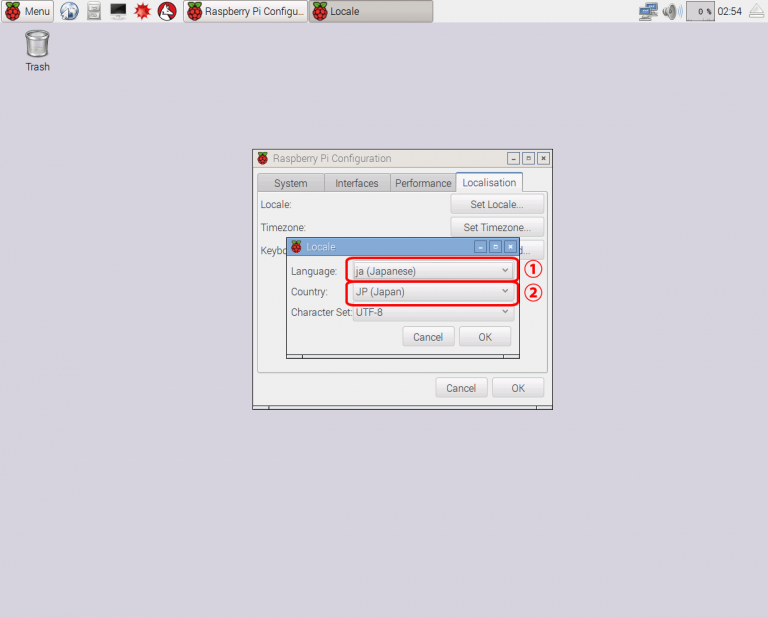Launch the Wolfram wolf icon
768x618 pixels.
[x=167, y=12]
